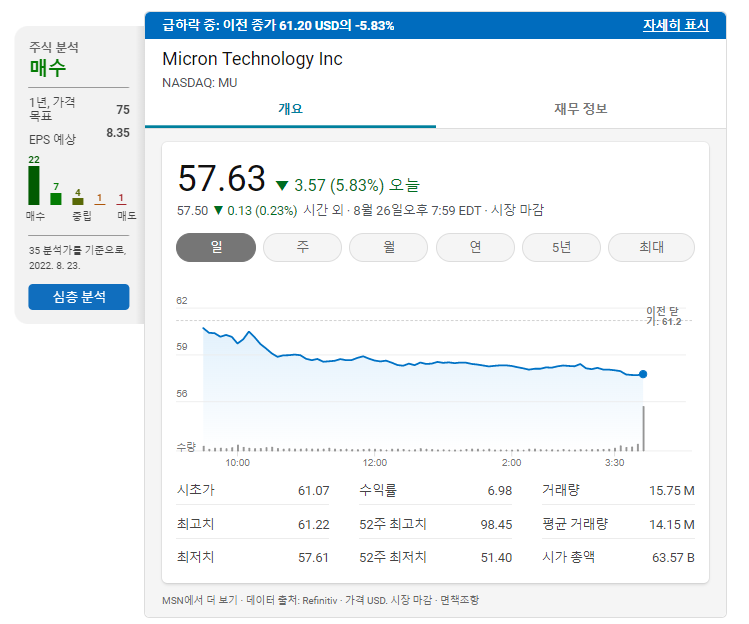This screenshot has width=749, height=624.
Task: Select the 월 chart range
Action: coord(388,247)
